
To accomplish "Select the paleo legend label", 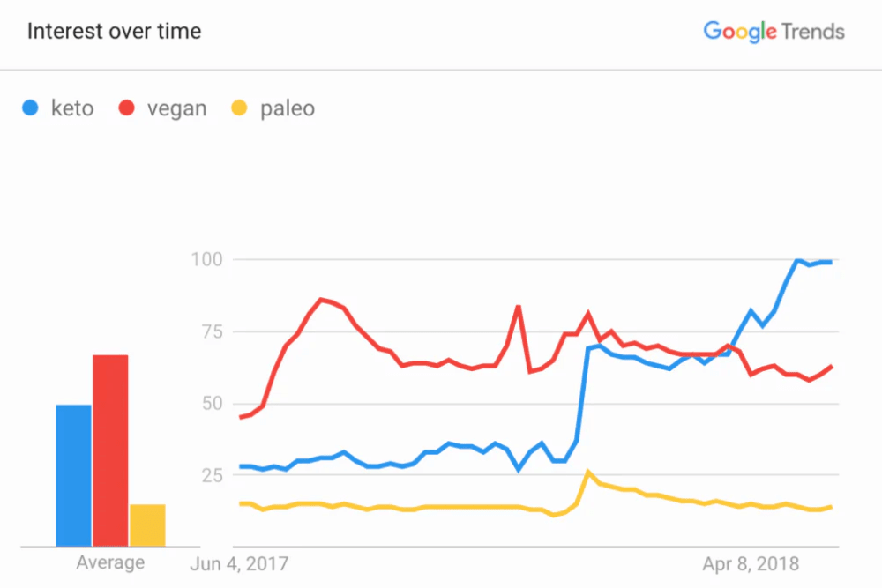I will click(x=287, y=109).
